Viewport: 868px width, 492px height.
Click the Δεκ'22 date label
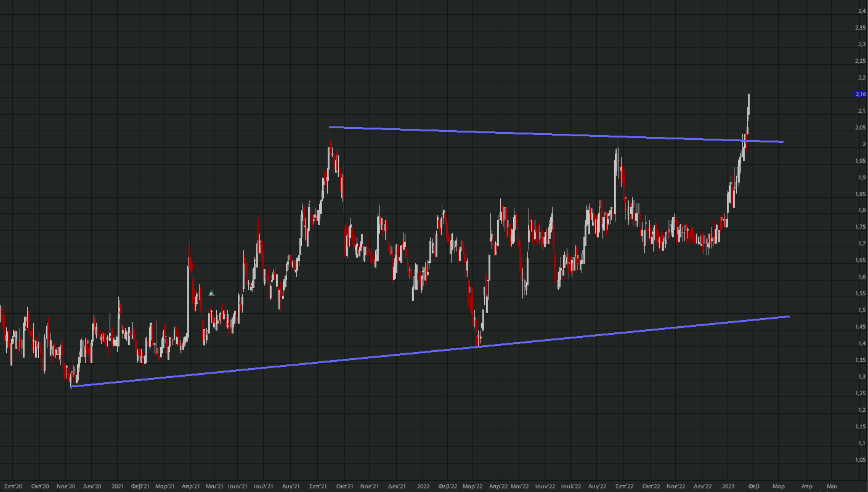tap(703, 486)
